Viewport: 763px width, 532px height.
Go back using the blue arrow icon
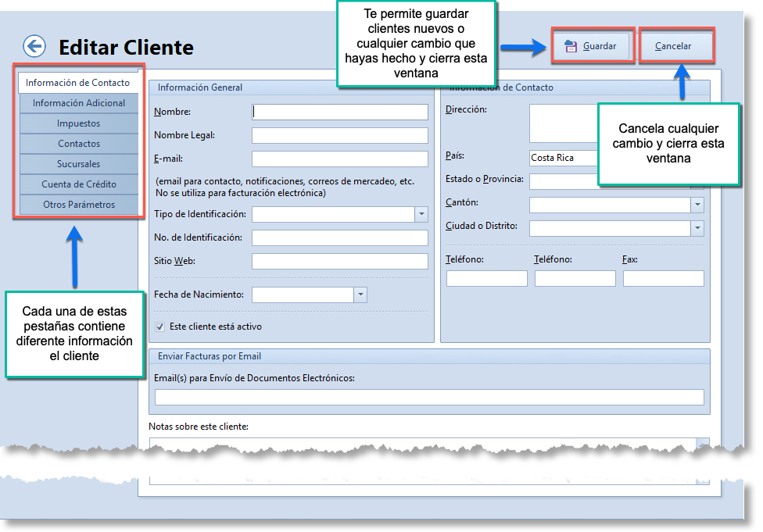(34, 47)
